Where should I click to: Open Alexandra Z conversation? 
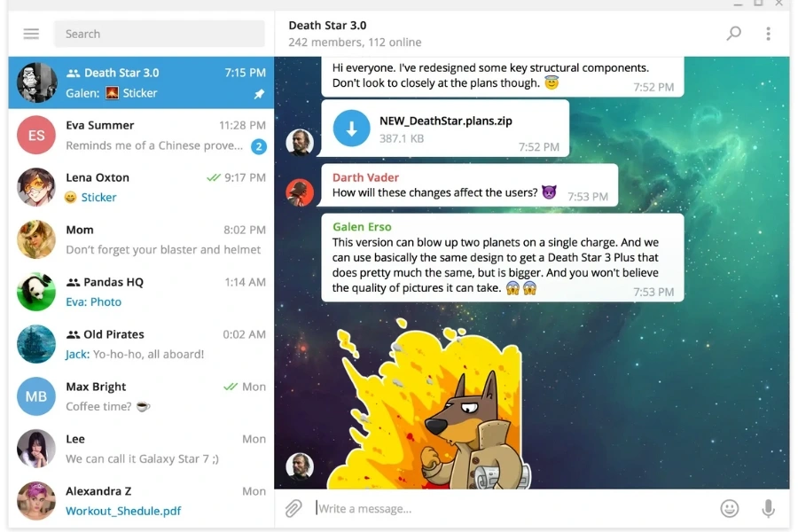click(141, 501)
